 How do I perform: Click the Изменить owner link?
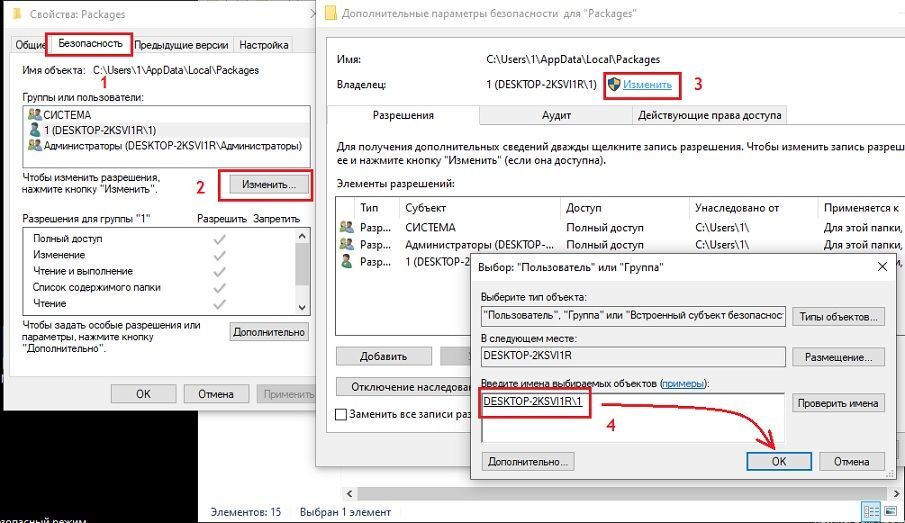pyautogui.click(x=647, y=85)
